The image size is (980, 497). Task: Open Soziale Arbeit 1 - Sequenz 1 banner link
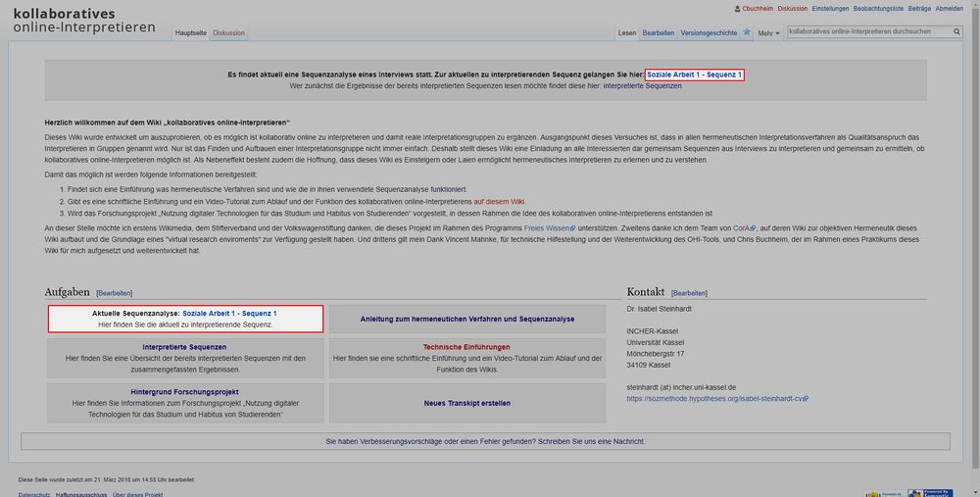pos(695,75)
